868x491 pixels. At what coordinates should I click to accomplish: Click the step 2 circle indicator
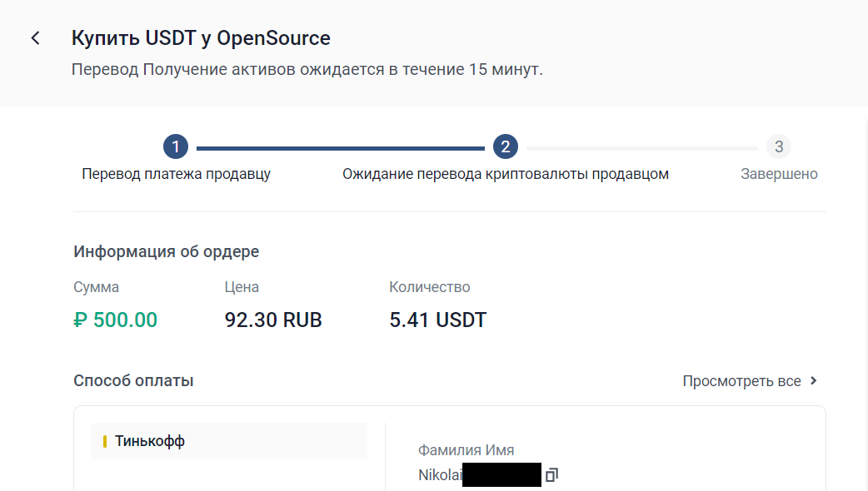pyautogui.click(x=505, y=147)
